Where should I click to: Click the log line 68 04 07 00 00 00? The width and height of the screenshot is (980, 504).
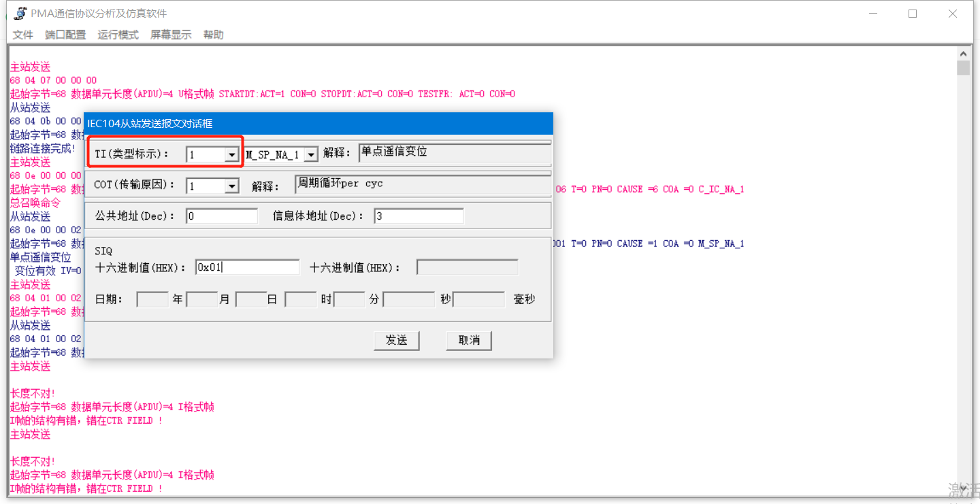click(54, 80)
